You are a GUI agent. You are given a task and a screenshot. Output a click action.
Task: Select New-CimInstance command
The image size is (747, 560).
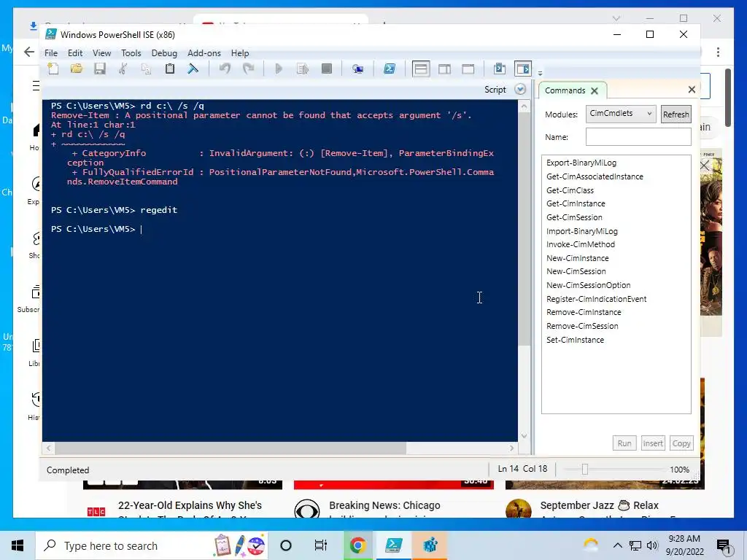tap(578, 259)
